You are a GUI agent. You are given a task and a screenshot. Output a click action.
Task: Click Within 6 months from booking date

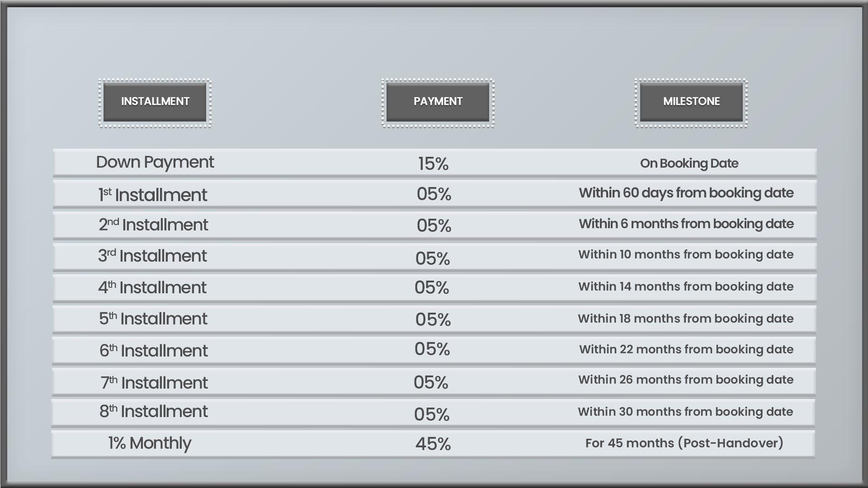pyautogui.click(x=686, y=224)
